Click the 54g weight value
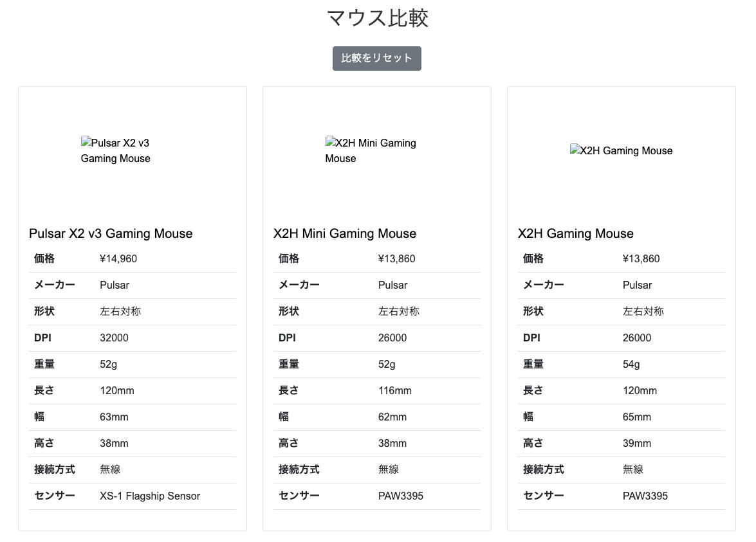The width and height of the screenshot is (756, 542). (x=631, y=364)
